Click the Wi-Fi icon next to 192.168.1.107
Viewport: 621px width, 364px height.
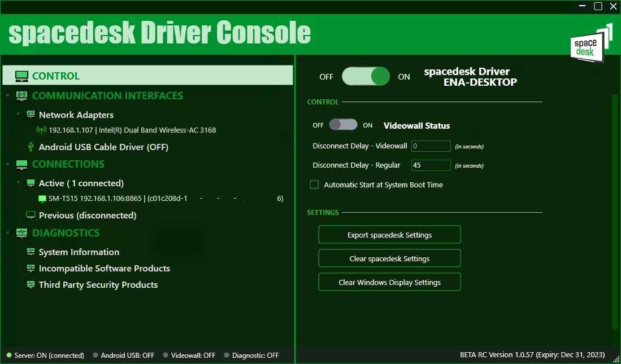(41, 130)
